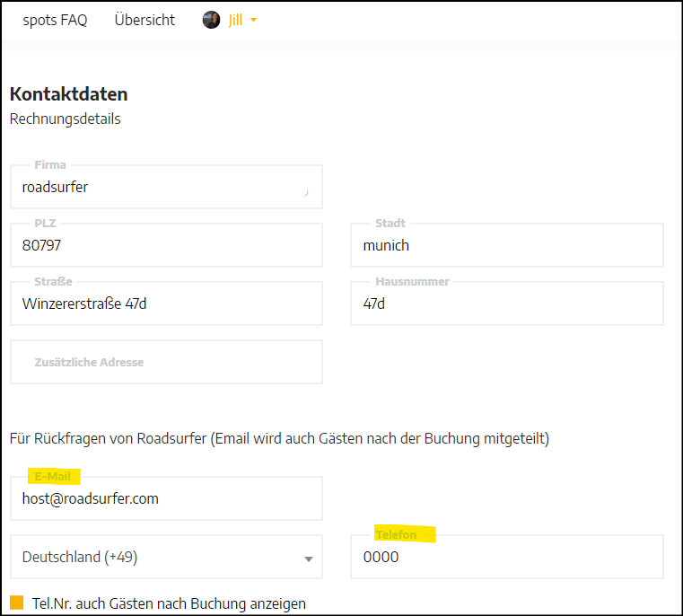Click into the Firma field containing roadsurfer
The image size is (683, 616).
pos(166,187)
